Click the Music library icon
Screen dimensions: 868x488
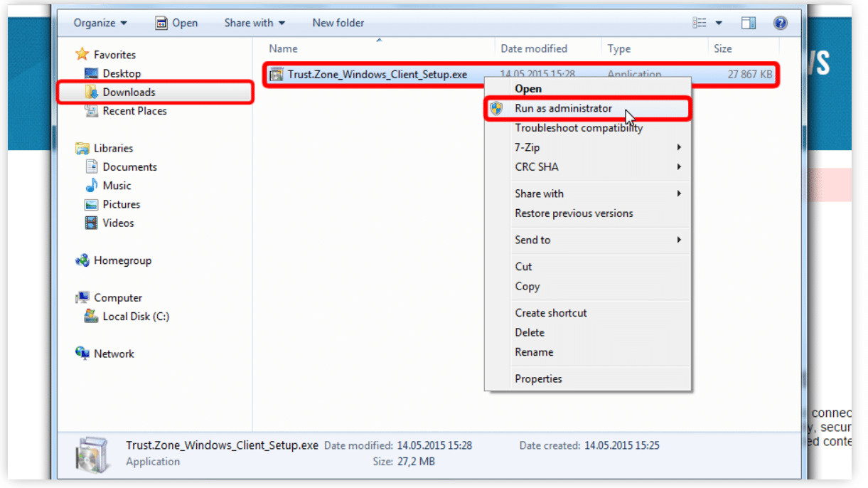click(91, 186)
